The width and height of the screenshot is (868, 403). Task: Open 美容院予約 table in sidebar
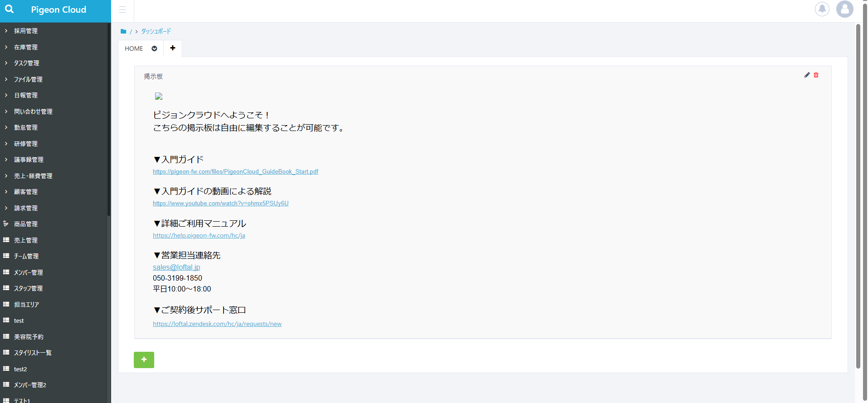(29, 337)
